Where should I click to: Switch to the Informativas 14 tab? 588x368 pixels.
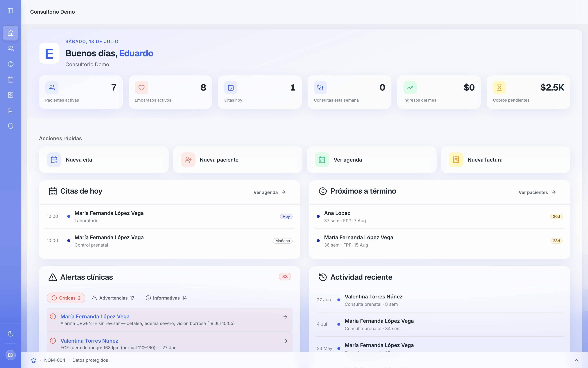pos(166,298)
